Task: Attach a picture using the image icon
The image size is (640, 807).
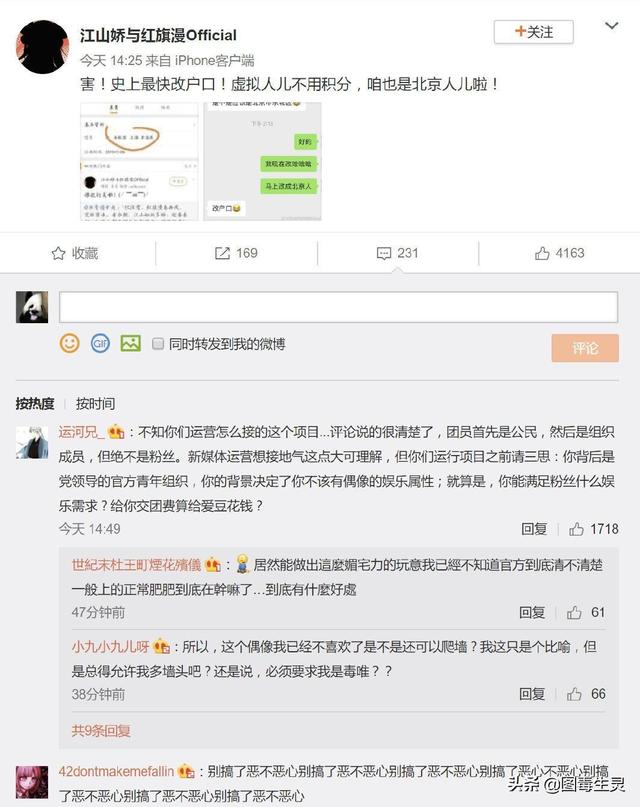Action: click(x=131, y=343)
